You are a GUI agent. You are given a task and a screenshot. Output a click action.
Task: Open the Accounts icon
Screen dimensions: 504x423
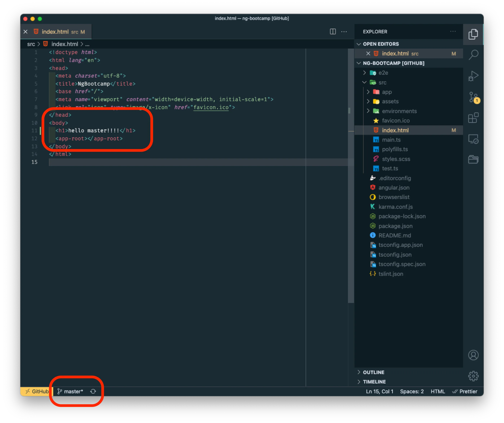(x=473, y=355)
